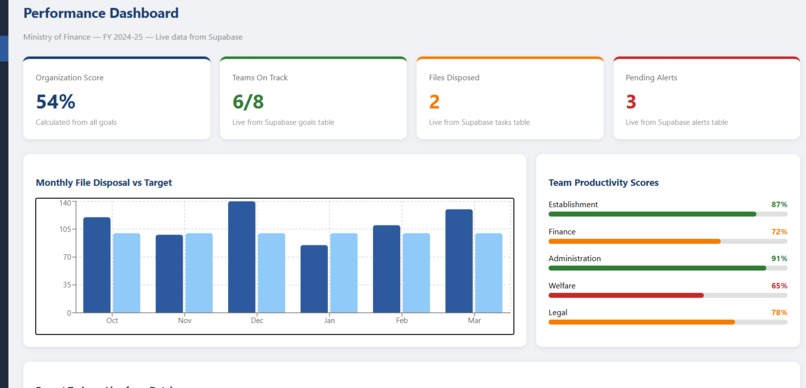Click the Nov axis label
The image size is (806, 388).
[x=185, y=321]
